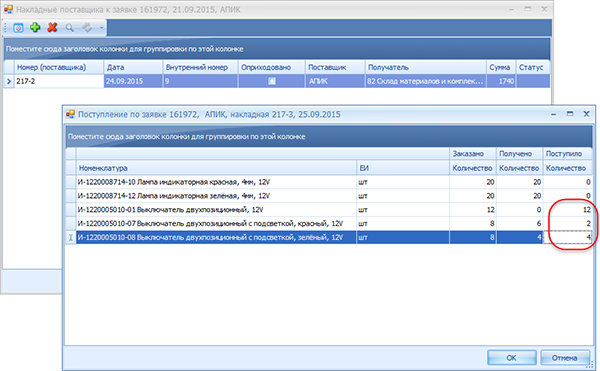This screenshot has height=371, width=600.
Task: Close the Накладные поставщика window
Action: [544, 9]
